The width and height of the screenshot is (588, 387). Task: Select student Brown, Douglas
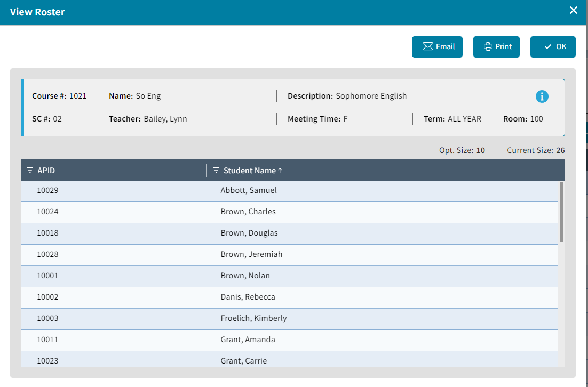pos(249,233)
